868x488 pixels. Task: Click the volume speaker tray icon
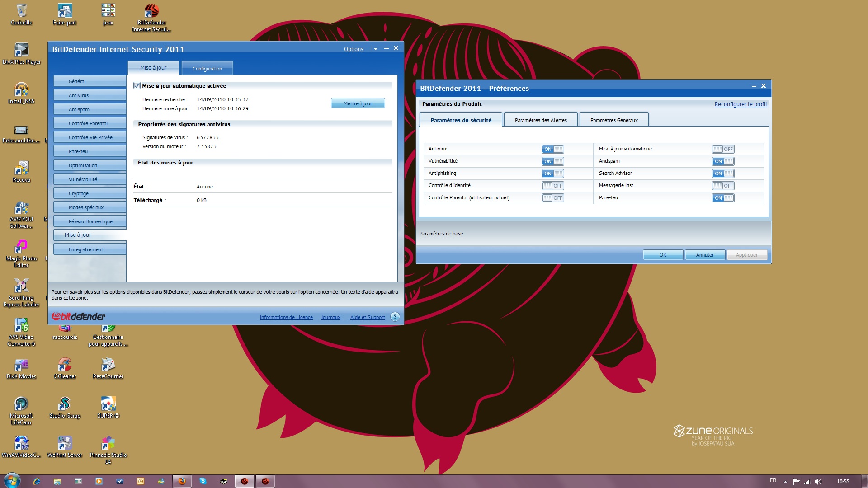[818, 482]
